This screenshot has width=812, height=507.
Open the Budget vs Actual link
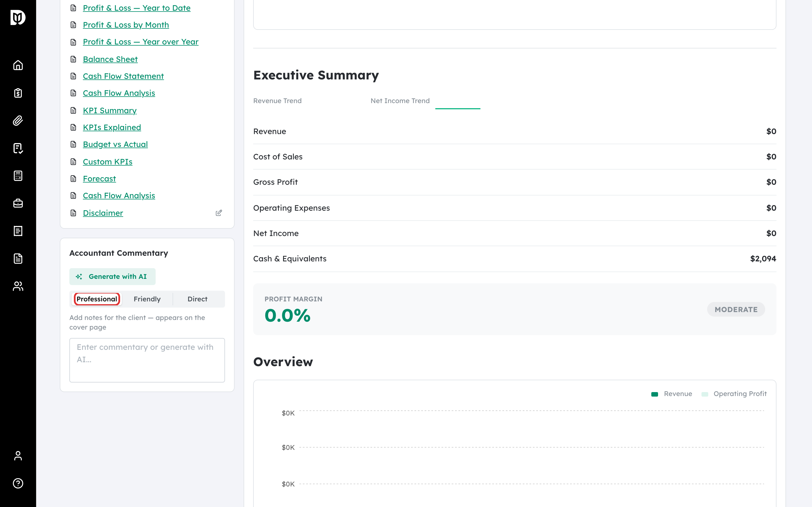pyautogui.click(x=115, y=144)
